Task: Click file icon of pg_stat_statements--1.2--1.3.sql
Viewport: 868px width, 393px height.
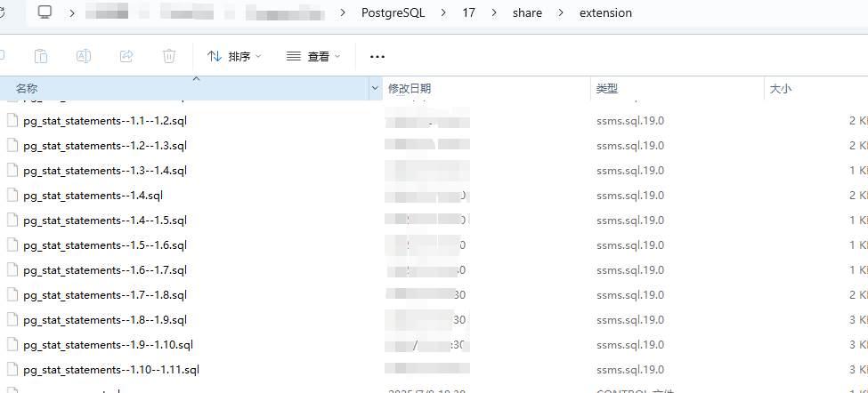Action: 12,145
